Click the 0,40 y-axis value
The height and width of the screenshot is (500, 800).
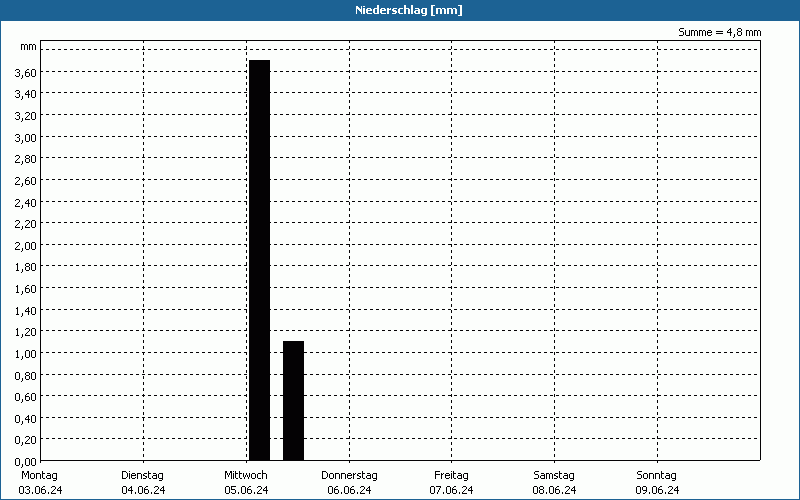(x=26, y=419)
